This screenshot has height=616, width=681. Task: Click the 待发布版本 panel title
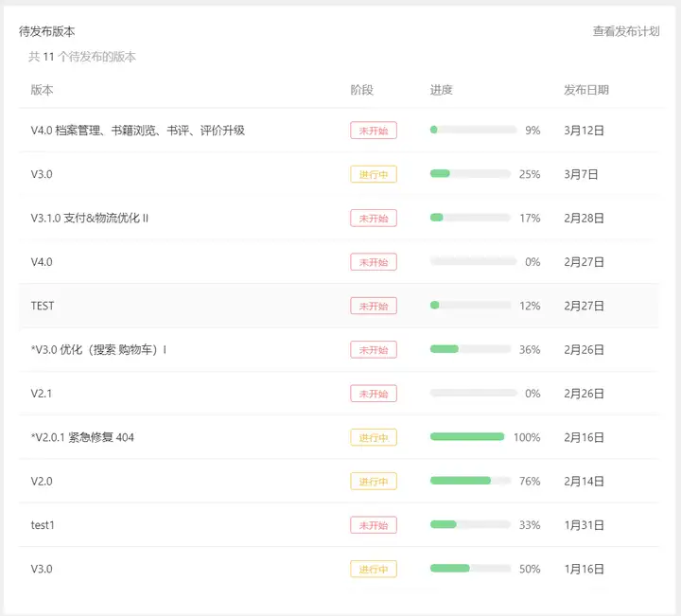[47, 31]
